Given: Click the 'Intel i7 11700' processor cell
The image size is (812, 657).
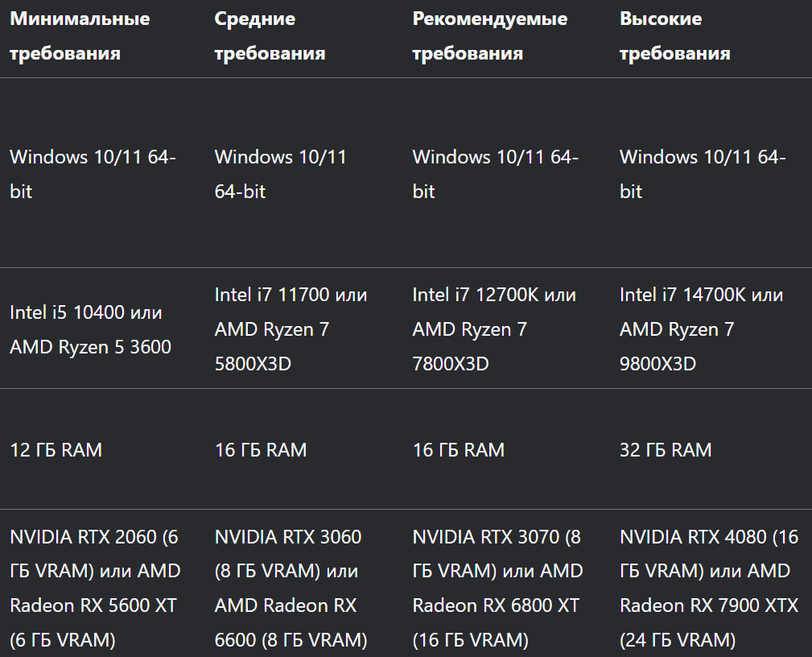Looking at the screenshot, I should click(x=291, y=329).
